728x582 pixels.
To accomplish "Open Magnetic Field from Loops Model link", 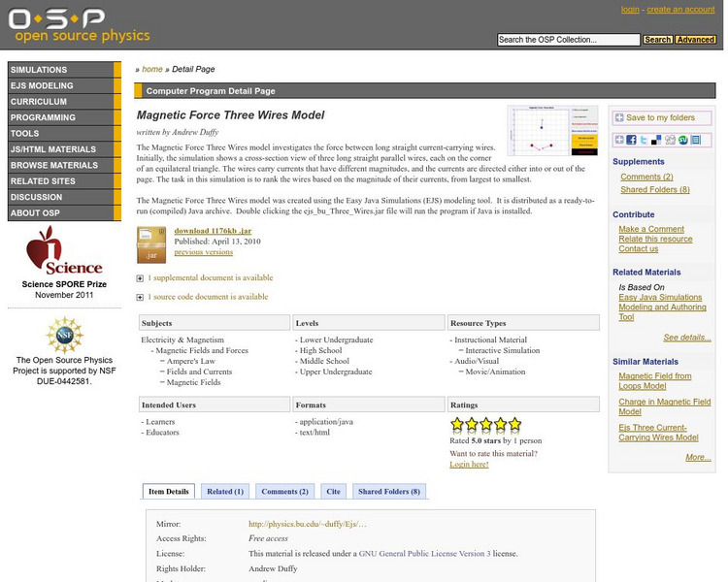I will click(x=654, y=381).
